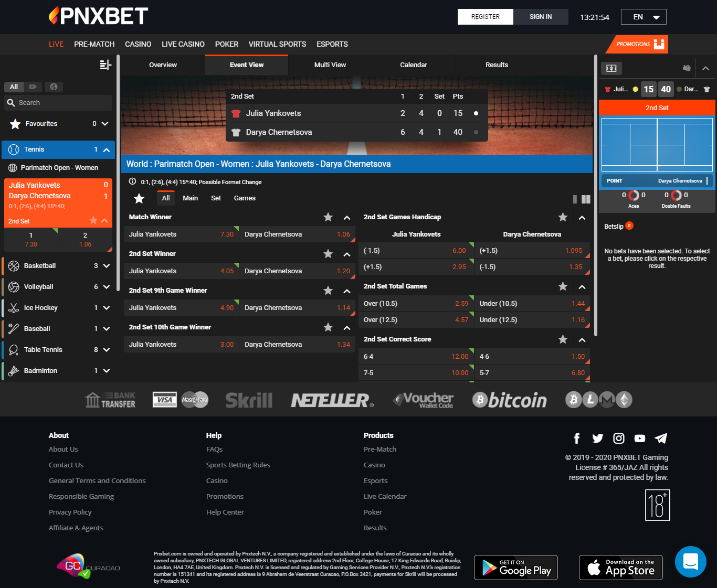The image size is (717, 588).
Task: Click the Table Tennis sport icon
Action: click(x=14, y=350)
